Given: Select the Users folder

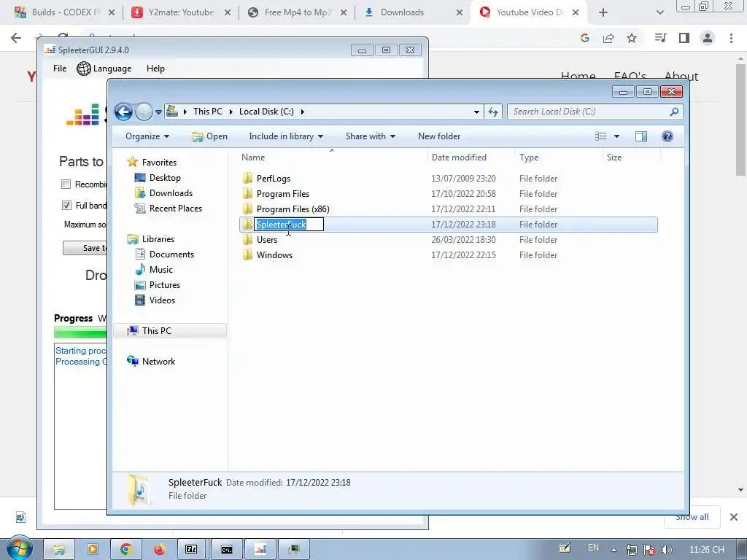Looking at the screenshot, I should tap(266, 239).
